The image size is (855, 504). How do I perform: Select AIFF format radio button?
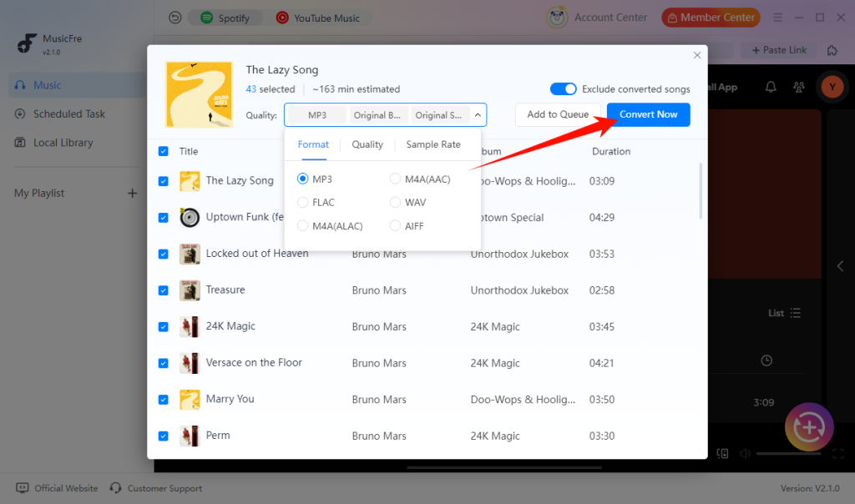395,225
